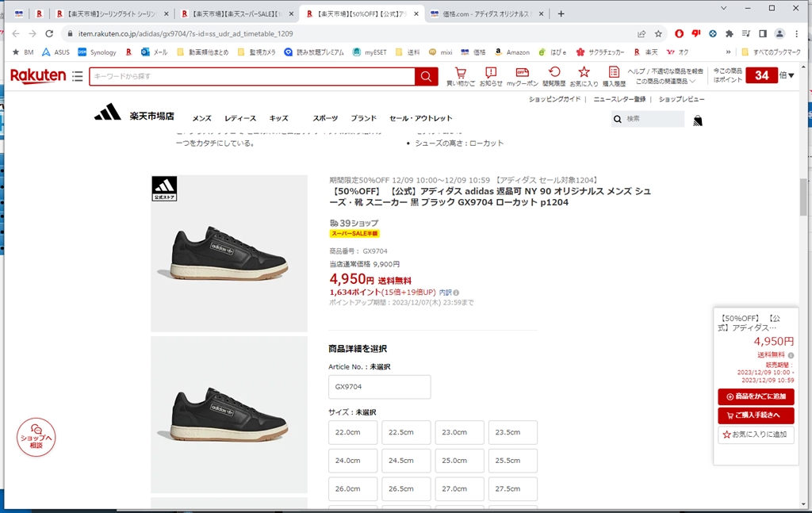The width and height of the screenshot is (812, 513).
Task: Switch to 価格.com browser tab
Action: point(487,14)
